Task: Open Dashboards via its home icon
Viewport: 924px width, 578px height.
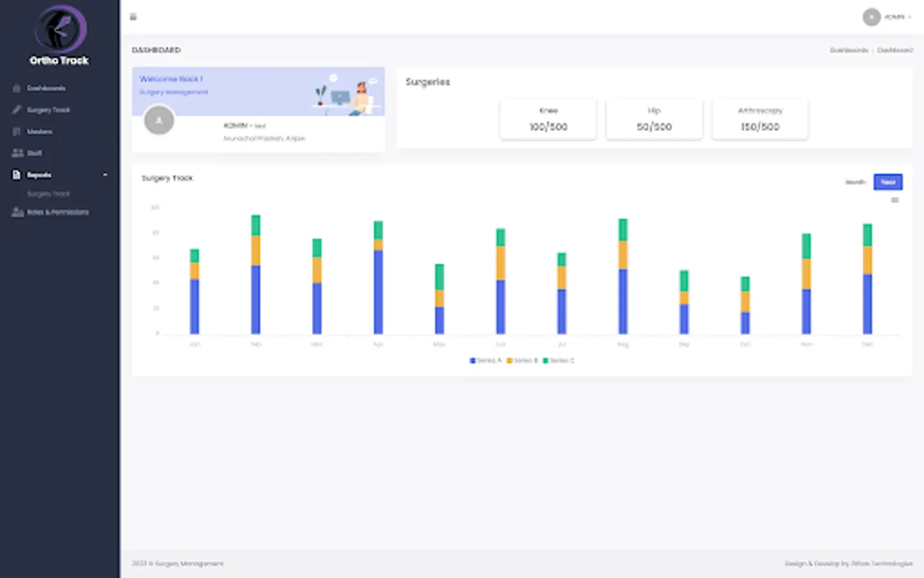Action: pos(17,88)
